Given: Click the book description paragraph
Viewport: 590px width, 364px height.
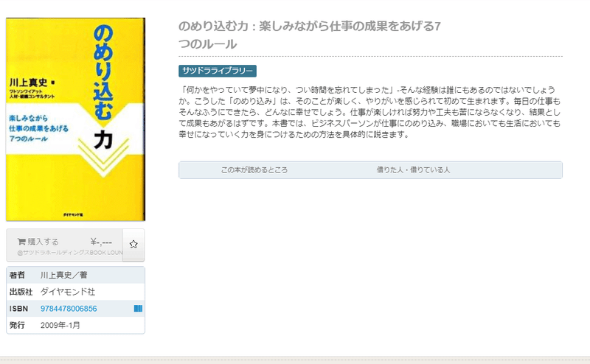Looking at the screenshot, I should 370,112.
